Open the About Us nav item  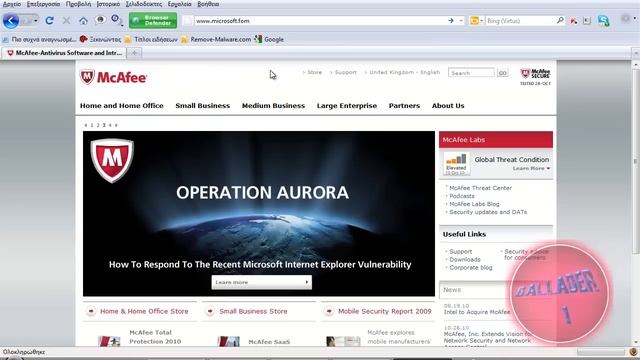point(448,106)
